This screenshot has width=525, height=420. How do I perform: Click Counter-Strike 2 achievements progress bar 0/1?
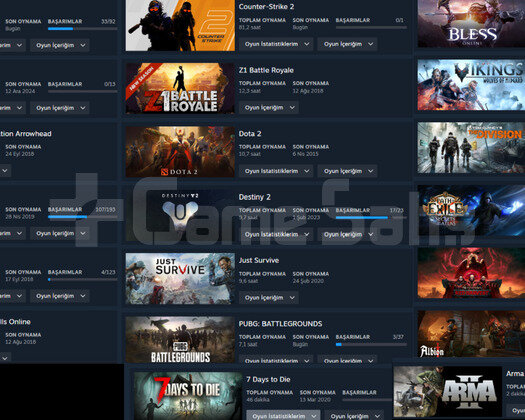click(371, 27)
